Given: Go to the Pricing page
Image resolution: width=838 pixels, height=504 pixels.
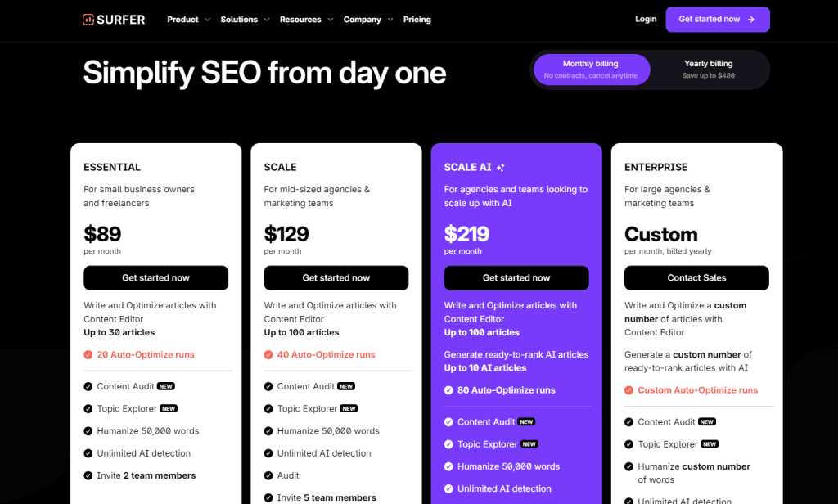Looking at the screenshot, I should point(417,20).
